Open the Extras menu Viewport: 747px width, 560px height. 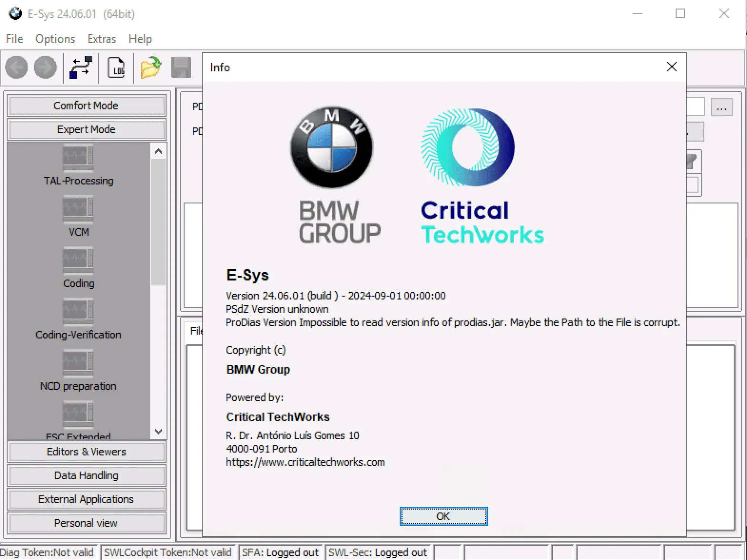[x=102, y=39]
